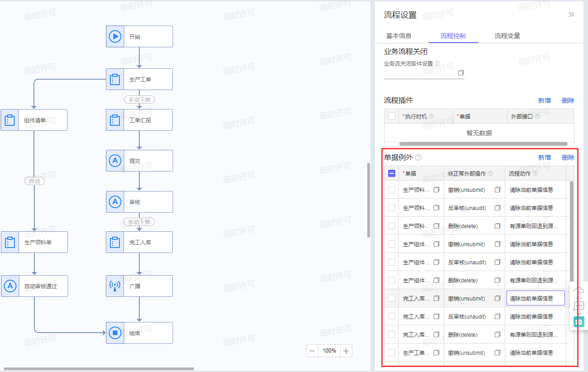Zoom out the canvas with the minus button
Screen dimensions: 588x372
tap(312, 351)
